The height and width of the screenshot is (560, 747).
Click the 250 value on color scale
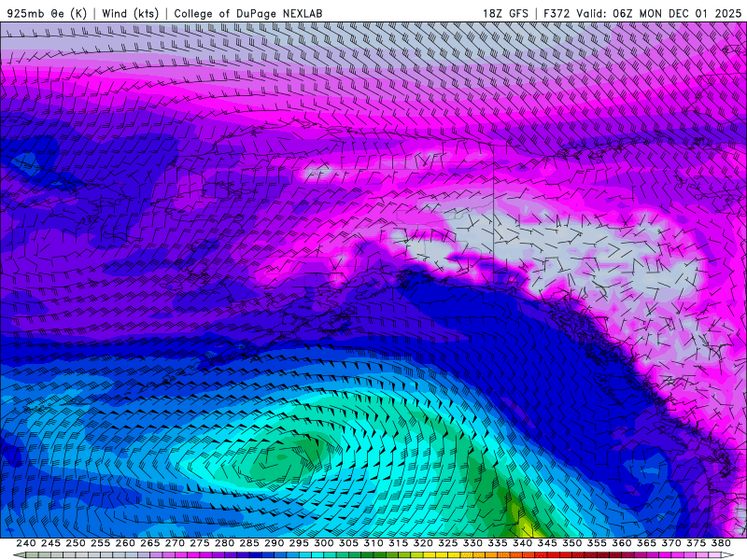coord(76,543)
